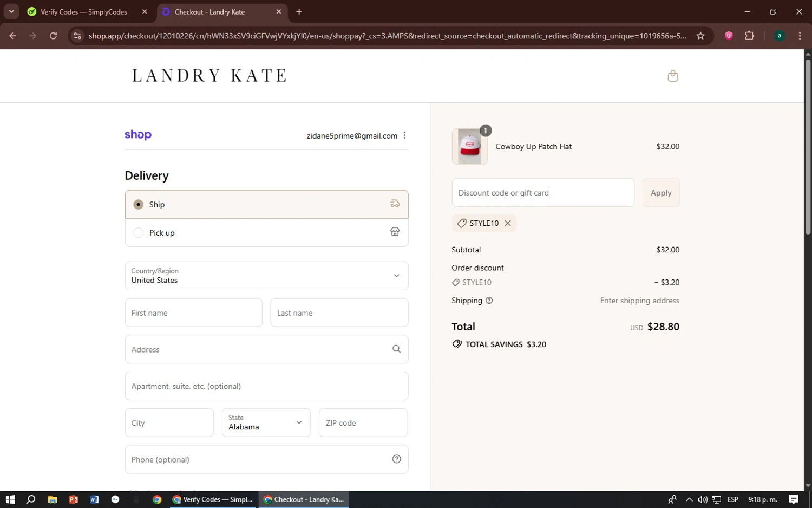Remove the STYLE10 discount code
Screen dimensions: 812x508
(x=508, y=223)
